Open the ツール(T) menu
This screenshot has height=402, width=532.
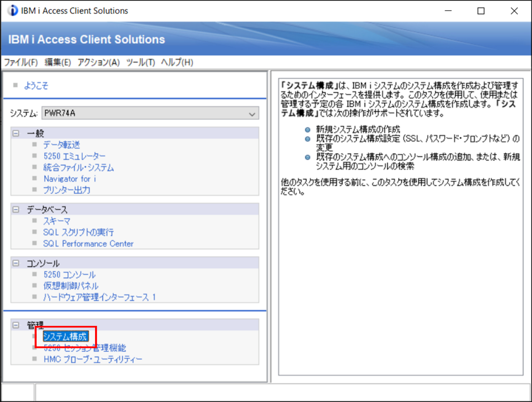point(140,62)
